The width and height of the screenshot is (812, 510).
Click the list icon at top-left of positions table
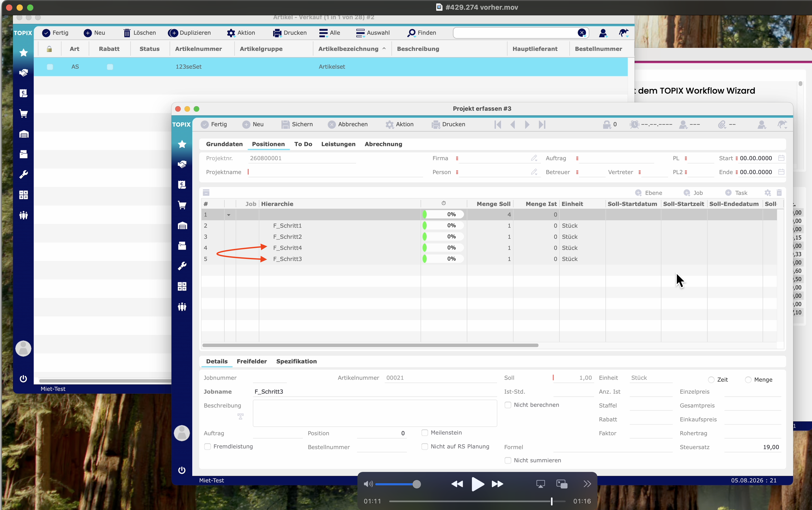pos(206,192)
